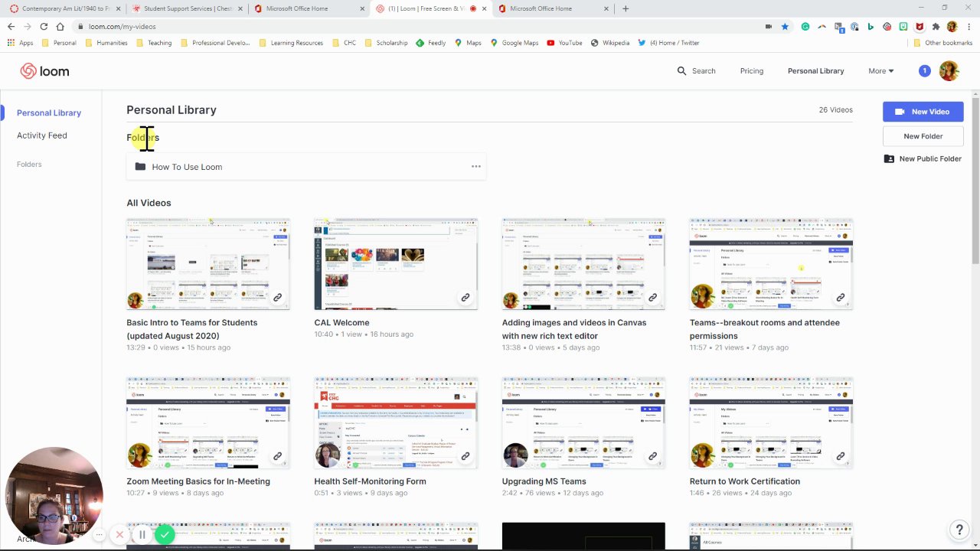
Task: Copy link icon on Return to Work Certification video
Action: point(840,456)
